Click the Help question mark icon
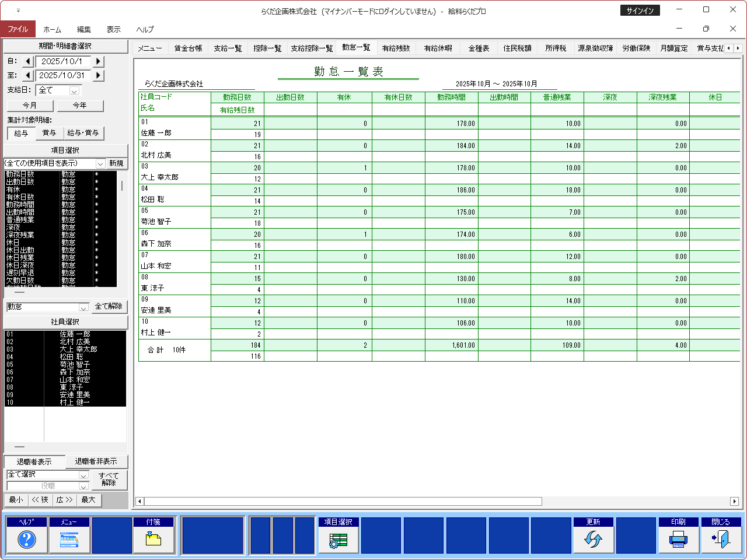This screenshot has width=747, height=560. (27, 540)
